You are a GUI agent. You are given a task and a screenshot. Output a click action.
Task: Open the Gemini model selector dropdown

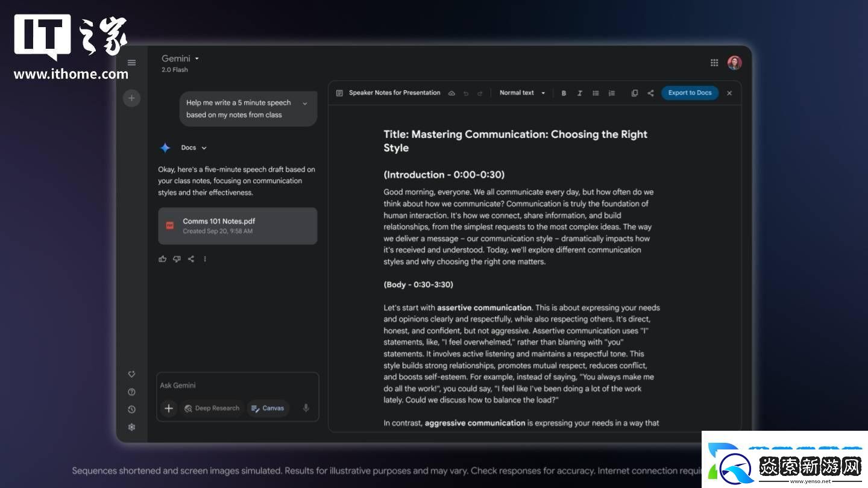(x=180, y=59)
